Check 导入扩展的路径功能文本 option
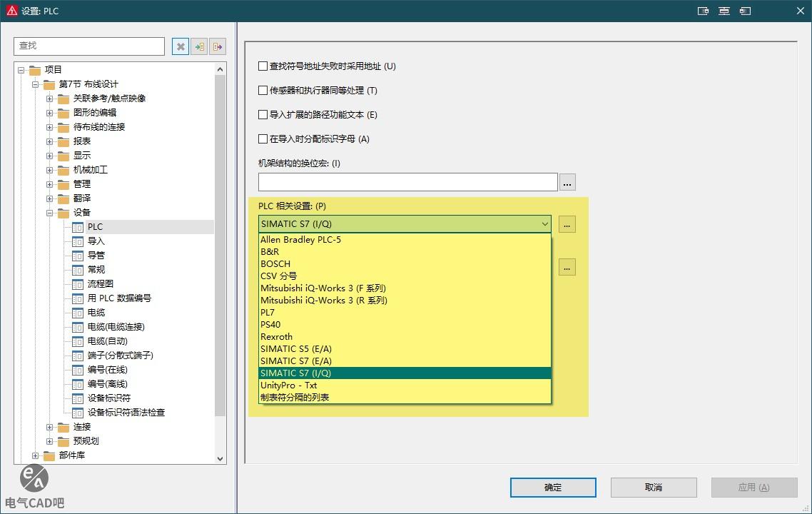 click(x=263, y=114)
